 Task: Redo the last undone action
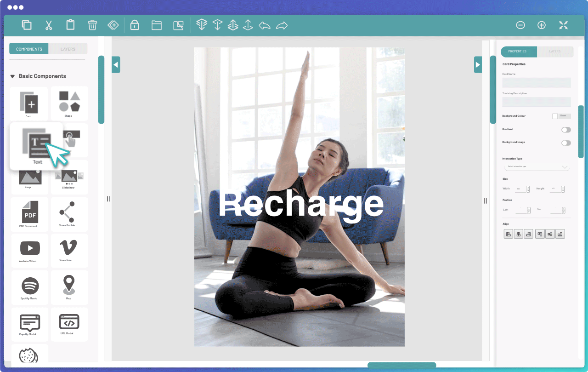click(x=282, y=25)
